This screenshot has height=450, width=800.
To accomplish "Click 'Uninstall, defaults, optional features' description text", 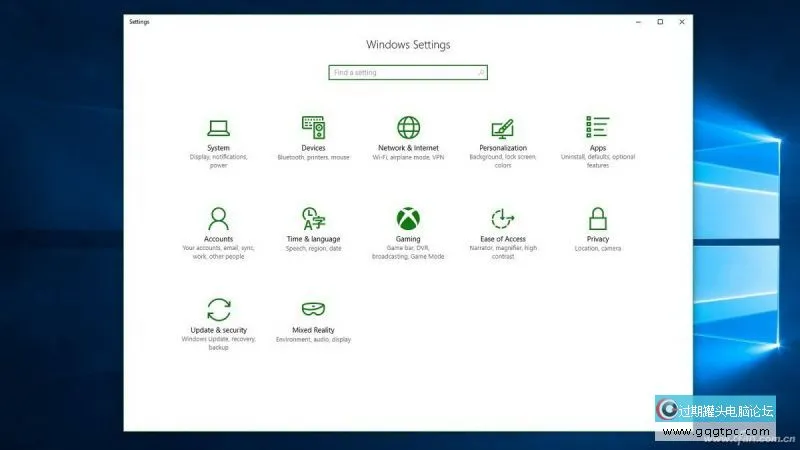I will 598,161.
